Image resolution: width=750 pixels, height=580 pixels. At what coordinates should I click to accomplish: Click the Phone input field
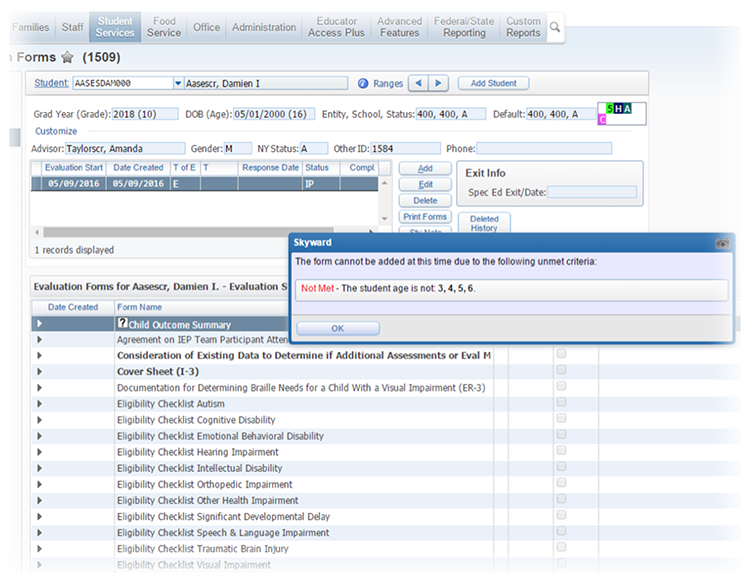point(544,149)
